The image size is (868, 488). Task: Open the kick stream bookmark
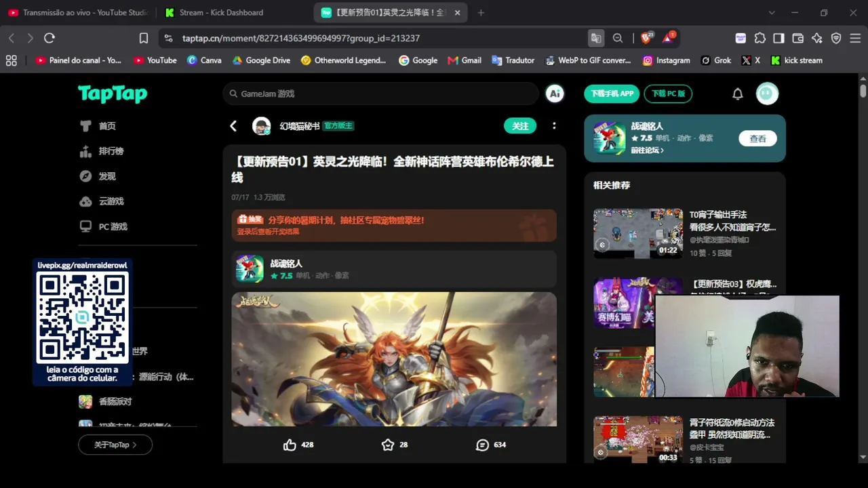[797, 60]
